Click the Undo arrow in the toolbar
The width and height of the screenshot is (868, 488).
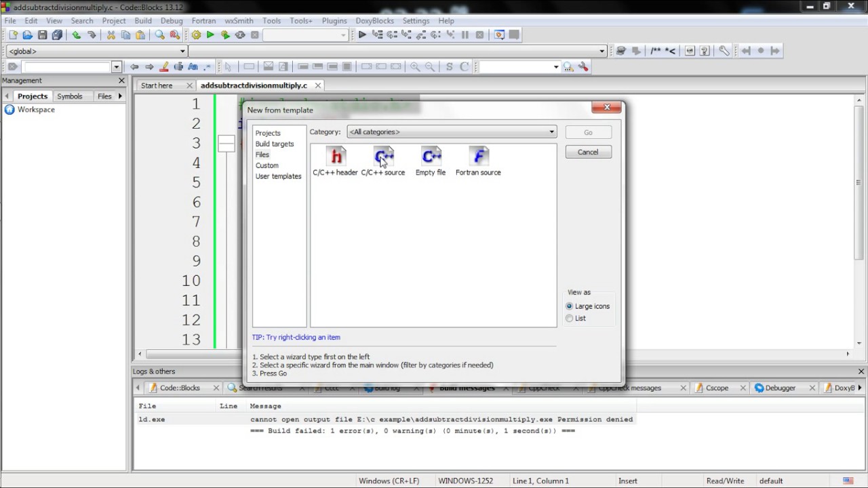tap(77, 35)
